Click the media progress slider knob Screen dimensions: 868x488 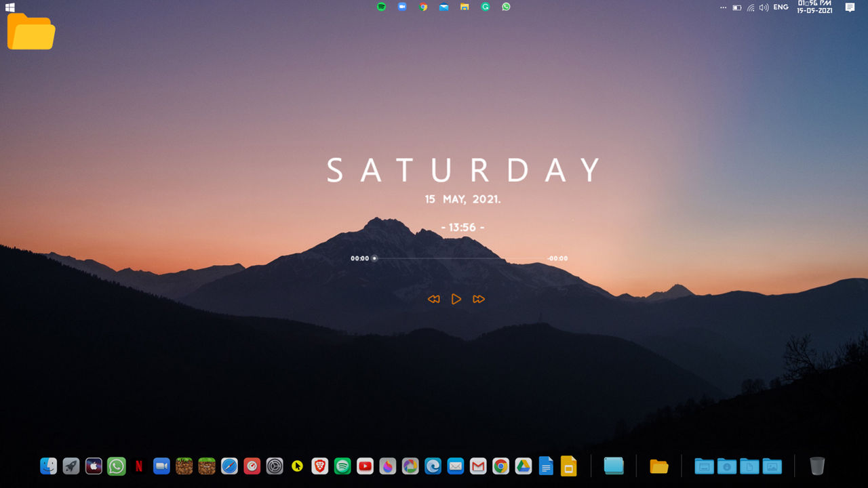click(x=374, y=258)
